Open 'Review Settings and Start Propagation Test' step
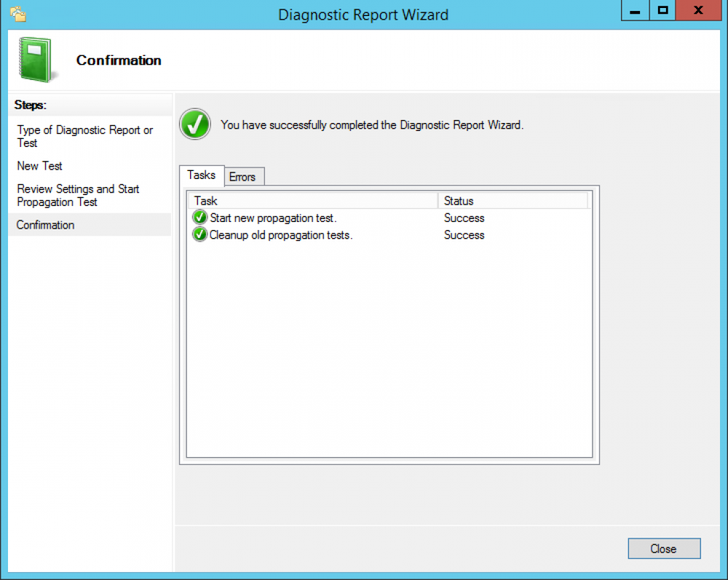 pyautogui.click(x=78, y=195)
